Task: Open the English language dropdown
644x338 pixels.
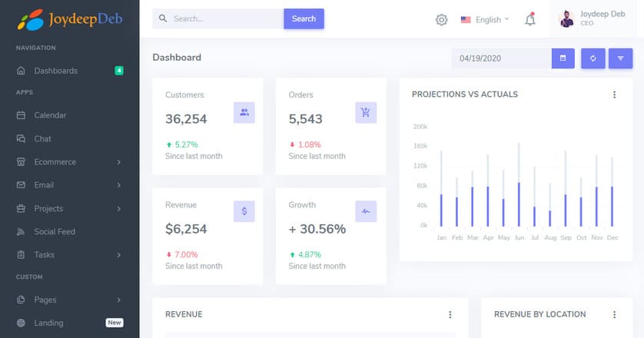Action: pyautogui.click(x=485, y=20)
